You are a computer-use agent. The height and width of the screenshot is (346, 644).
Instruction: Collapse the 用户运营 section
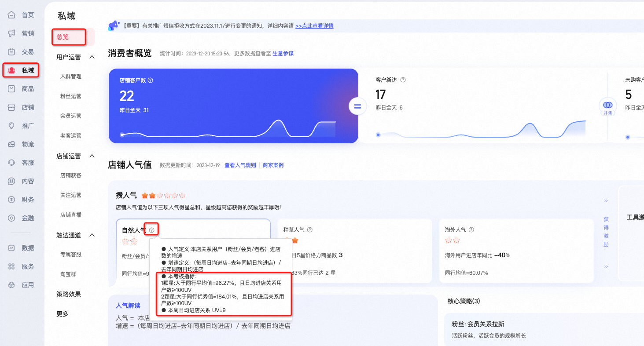tap(92, 57)
